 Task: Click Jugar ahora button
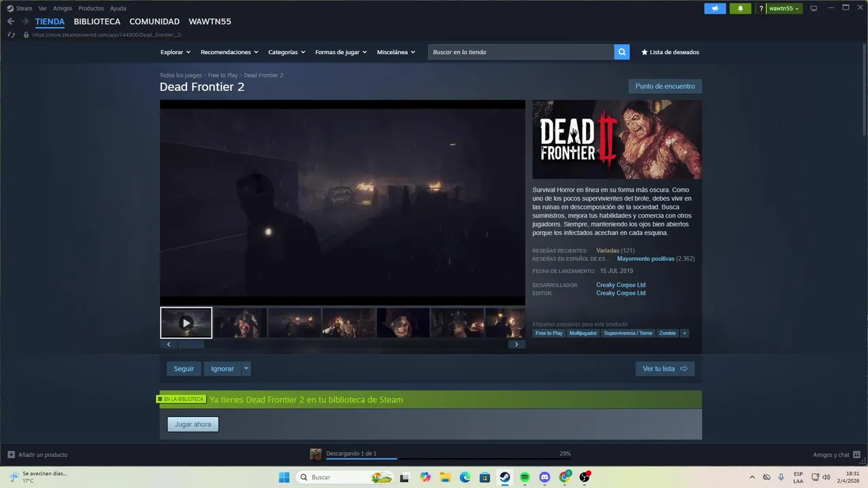193,424
